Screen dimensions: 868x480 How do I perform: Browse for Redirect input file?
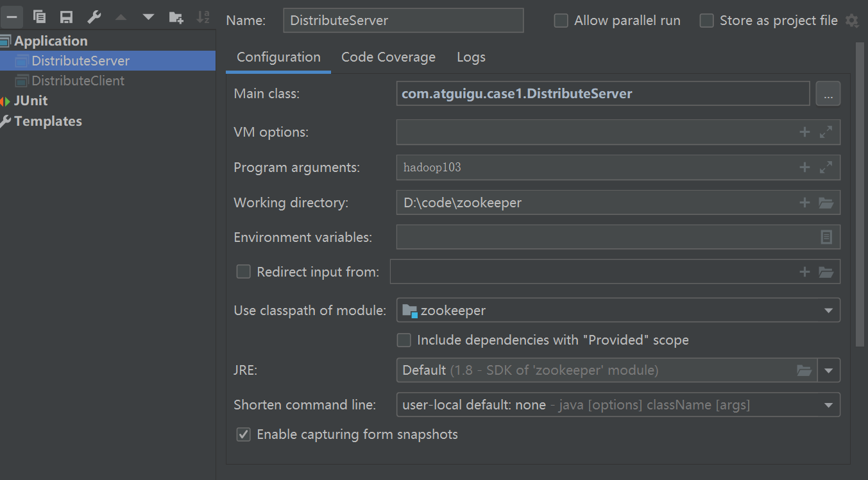(826, 272)
